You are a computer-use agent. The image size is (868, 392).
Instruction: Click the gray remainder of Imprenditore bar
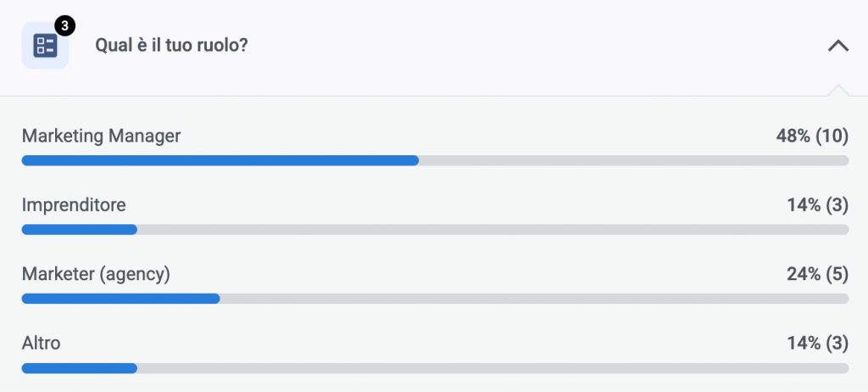[x=492, y=230]
